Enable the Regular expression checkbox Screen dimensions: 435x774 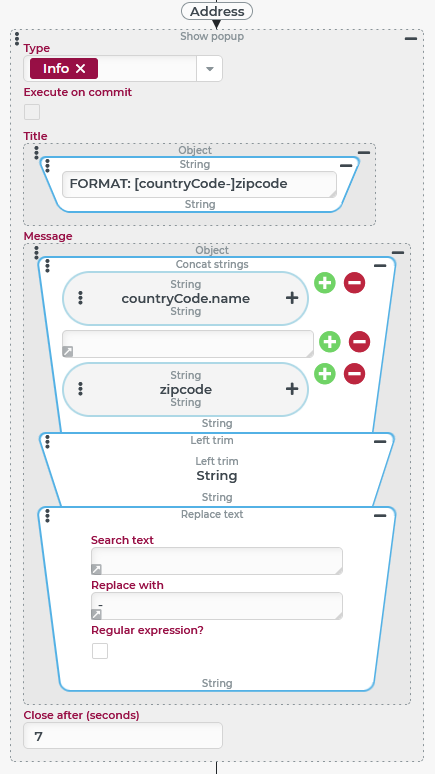click(100, 651)
